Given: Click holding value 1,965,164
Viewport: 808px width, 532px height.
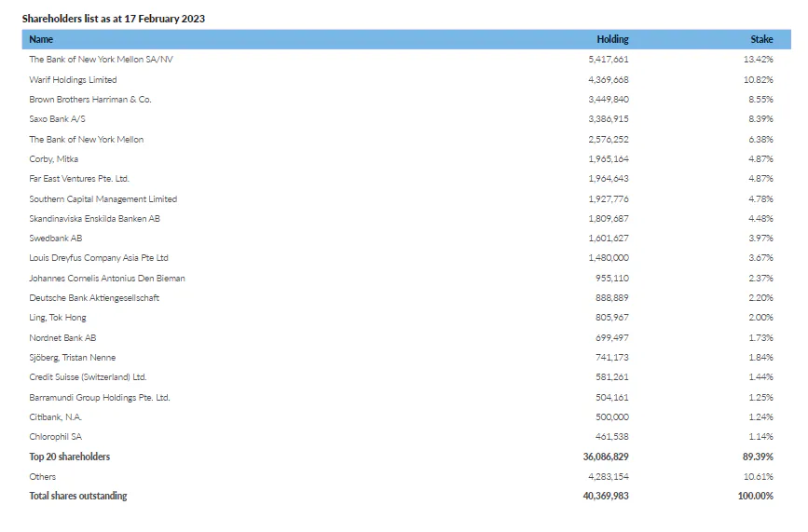Looking at the screenshot, I should point(609,159).
